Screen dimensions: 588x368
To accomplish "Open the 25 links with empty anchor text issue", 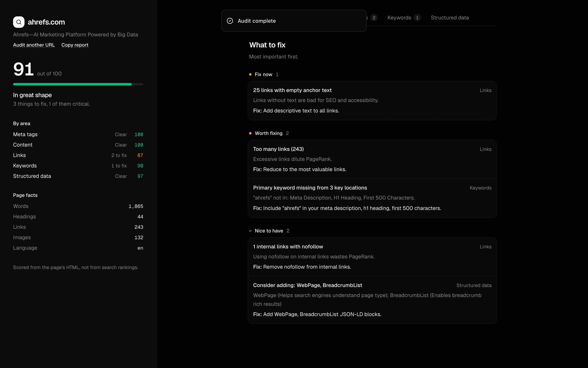I will point(372,101).
